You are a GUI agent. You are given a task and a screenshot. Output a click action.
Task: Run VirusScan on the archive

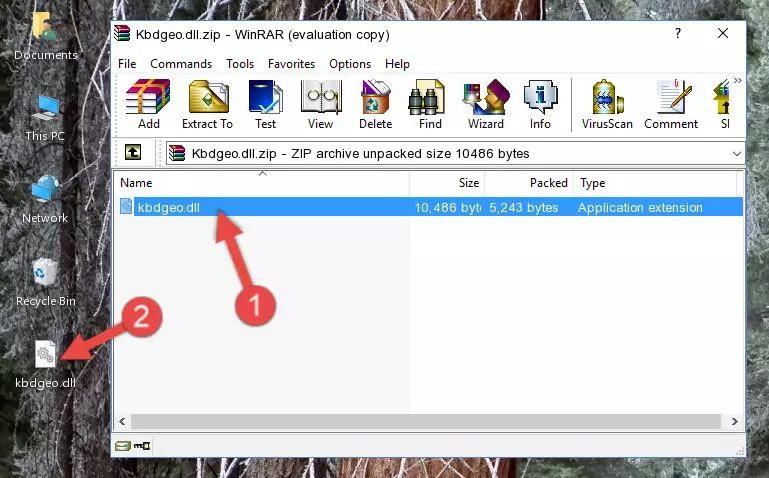(x=607, y=104)
